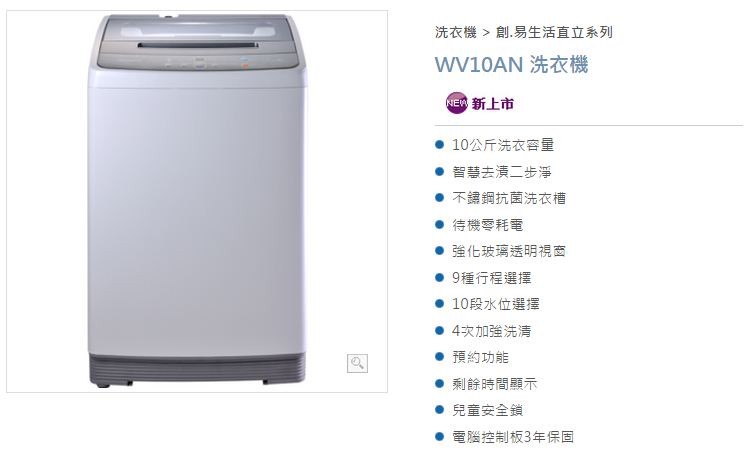
Task: Select the 智慧去漬二步淨 feature text
Action: pos(502,172)
